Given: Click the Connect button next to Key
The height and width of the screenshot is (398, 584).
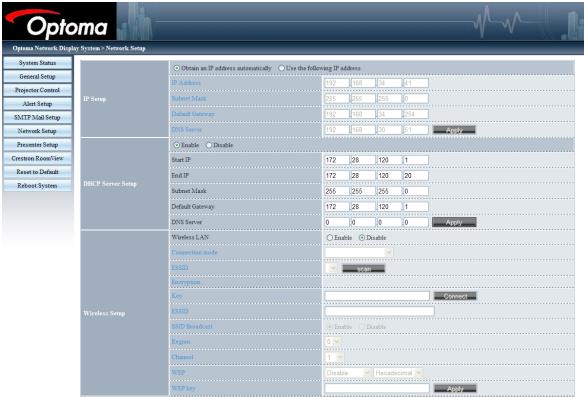Looking at the screenshot, I should [455, 296].
